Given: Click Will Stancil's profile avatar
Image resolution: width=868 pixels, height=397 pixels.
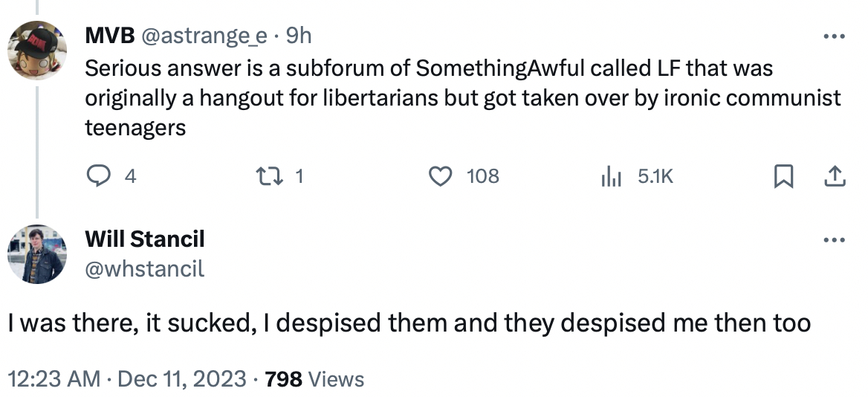Looking at the screenshot, I should click(x=37, y=254).
